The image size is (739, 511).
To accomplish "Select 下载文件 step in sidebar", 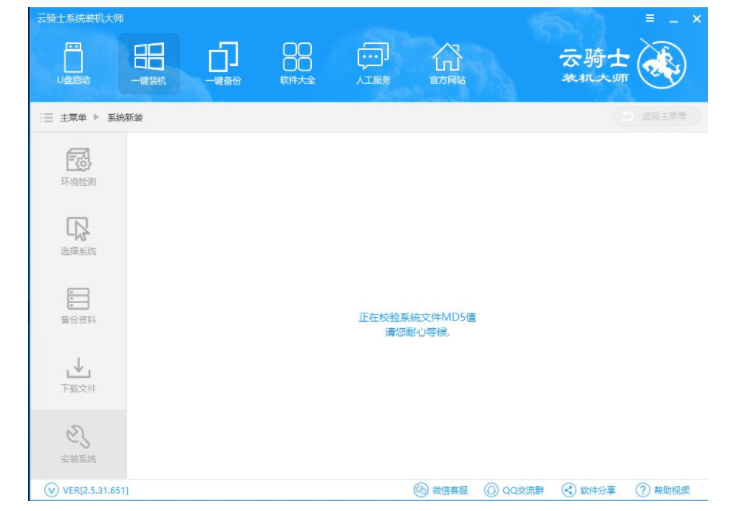I will click(x=78, y=374).
